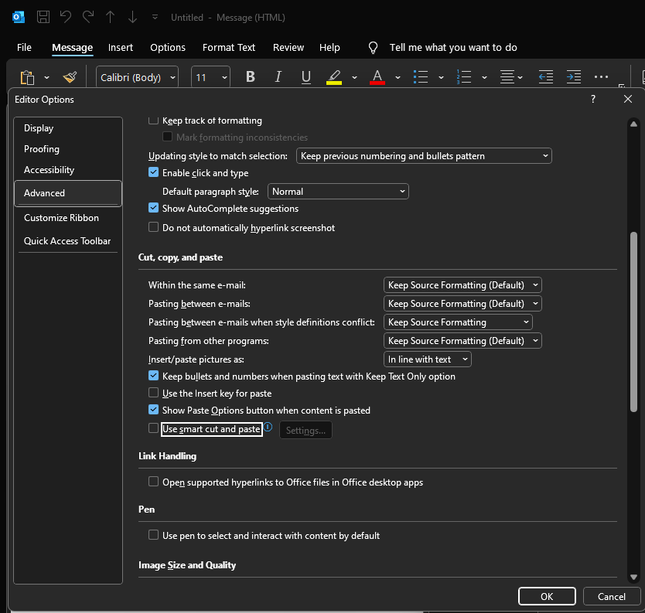Check Use the Insert key for paste
This screenshot has height=613, width=645.
153,394
